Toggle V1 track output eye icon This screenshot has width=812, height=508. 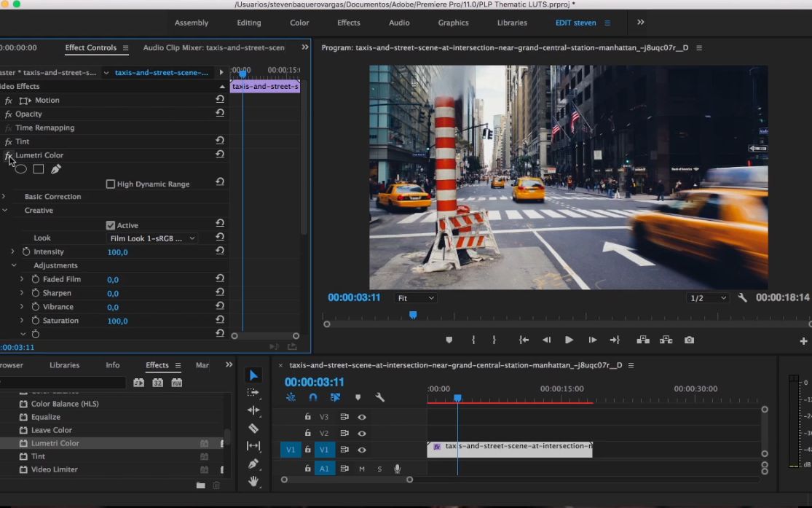[x=362, y=450]
